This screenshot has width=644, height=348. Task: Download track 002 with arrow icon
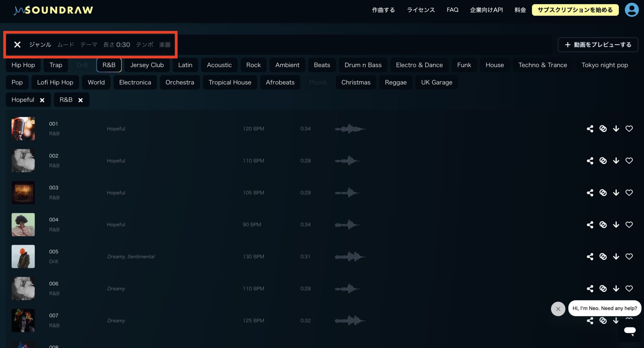[x=616, y=161]
